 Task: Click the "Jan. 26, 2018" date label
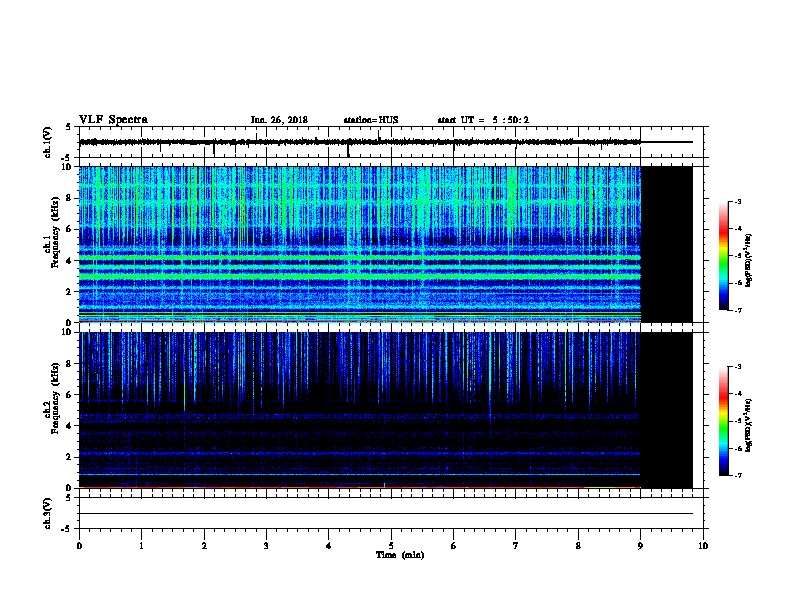point(279,120)
